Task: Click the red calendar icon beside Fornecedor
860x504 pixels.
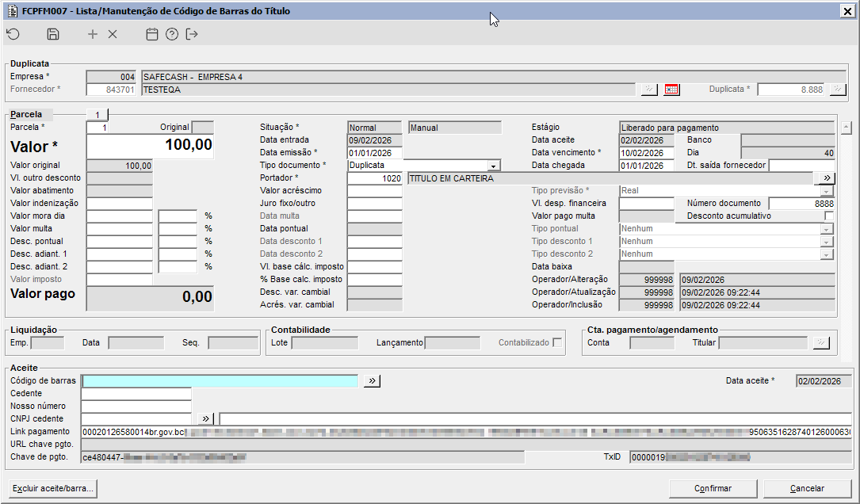Action: (x=671, y=90)
